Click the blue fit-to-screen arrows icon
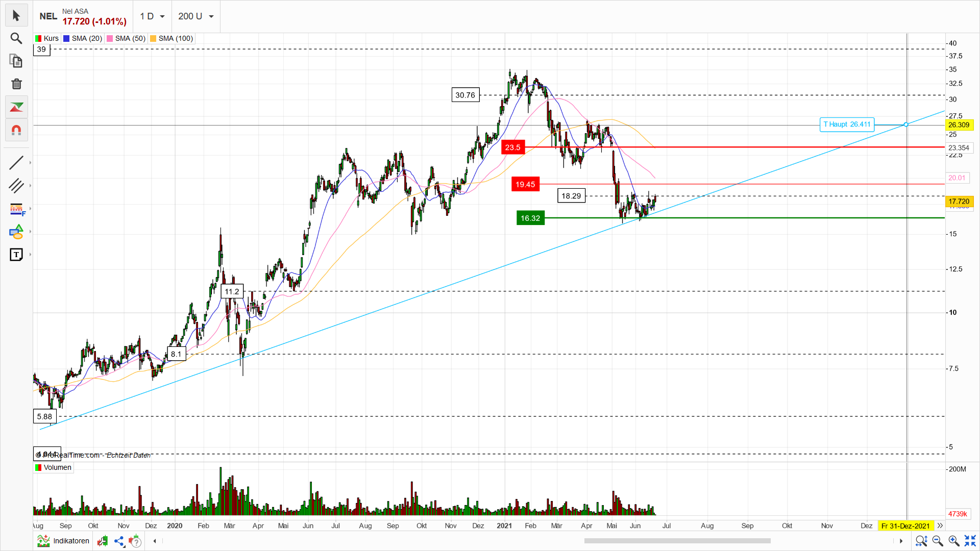The height and width of the screenshot is (551, 980). coord(970,541)
